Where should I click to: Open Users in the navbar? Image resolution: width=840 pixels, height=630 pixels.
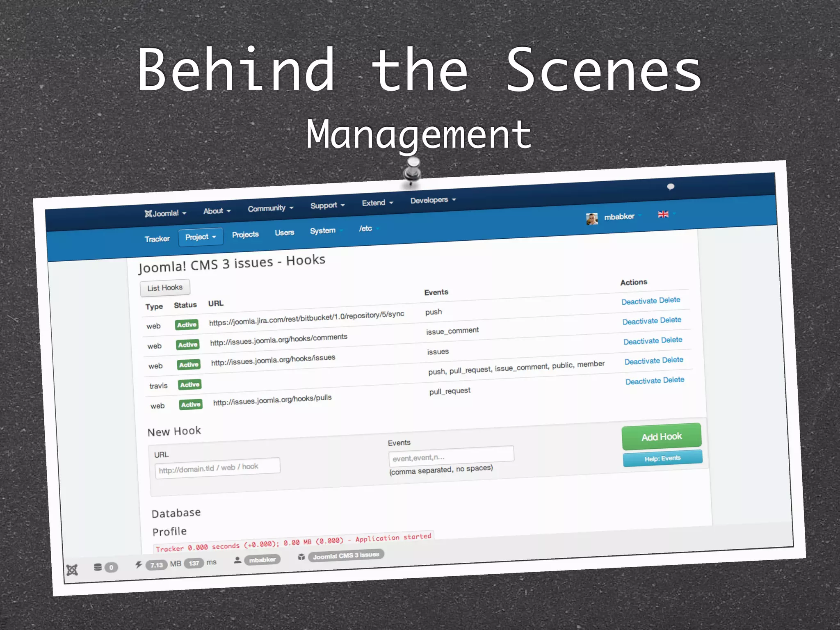[x=285, y=233]
